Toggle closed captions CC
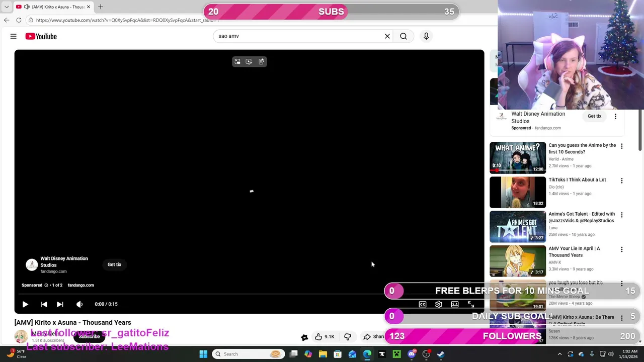This screenshot has height=362, width=644. [423, 304]
